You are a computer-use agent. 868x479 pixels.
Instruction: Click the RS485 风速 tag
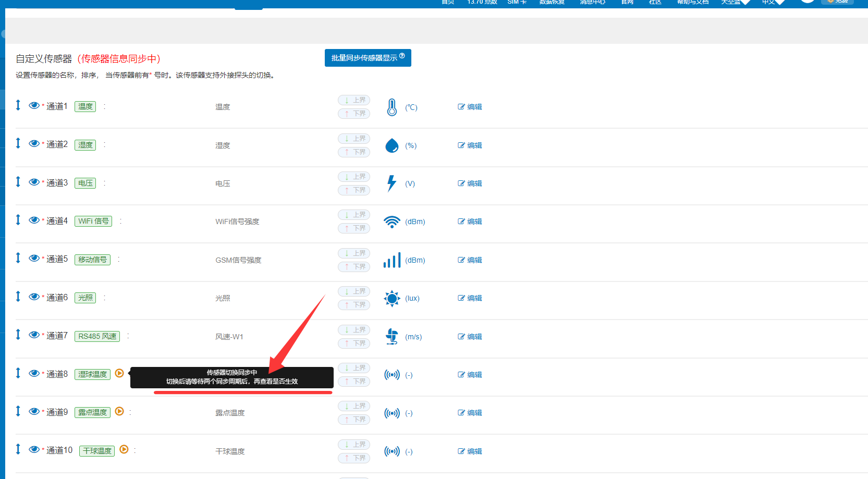[97, 337]
